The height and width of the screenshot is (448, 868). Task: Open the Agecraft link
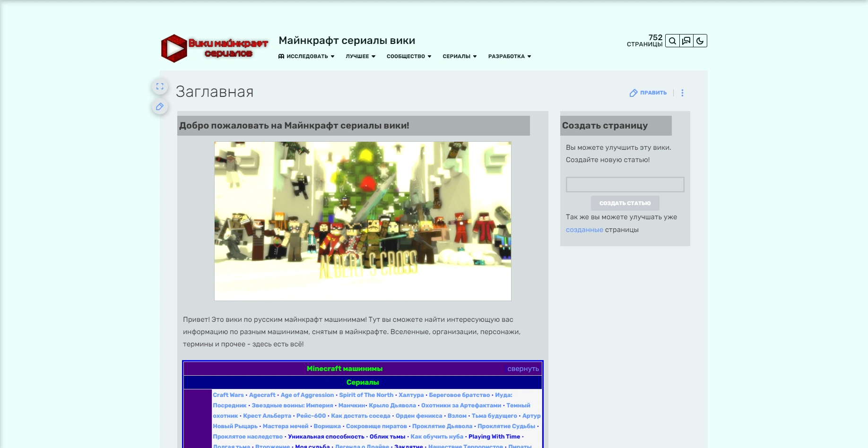262,395
